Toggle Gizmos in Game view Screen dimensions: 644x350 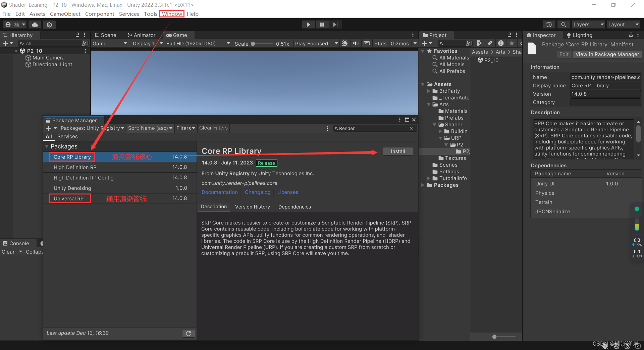400,44
